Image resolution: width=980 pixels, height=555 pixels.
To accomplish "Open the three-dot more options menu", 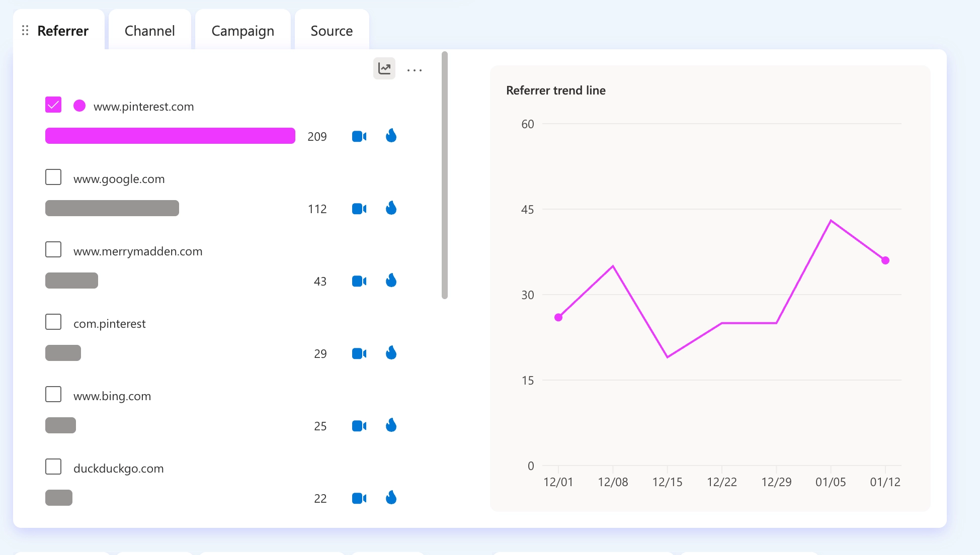I will pos(415,70).
